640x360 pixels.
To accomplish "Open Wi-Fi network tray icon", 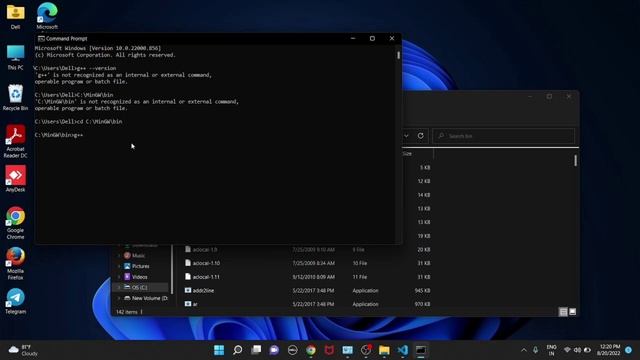I will (567, 350).
